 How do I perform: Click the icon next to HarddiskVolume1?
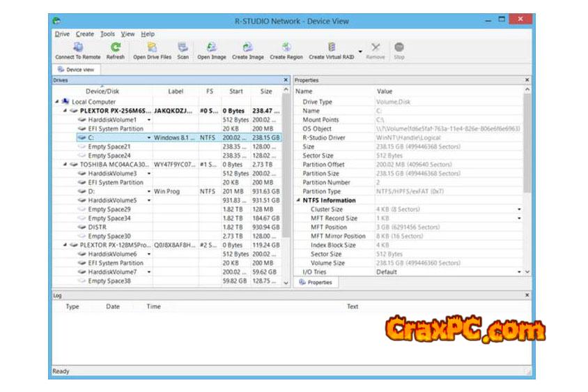(82, 120)
